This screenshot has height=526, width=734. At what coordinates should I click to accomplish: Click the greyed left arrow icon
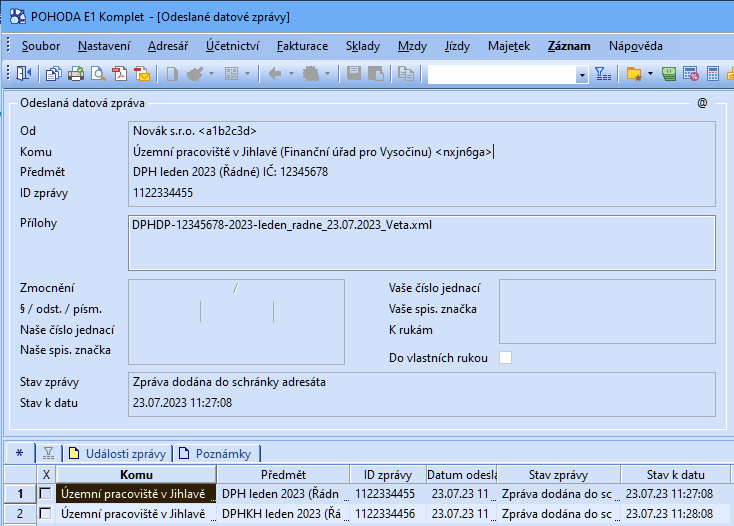pos(275,73)
